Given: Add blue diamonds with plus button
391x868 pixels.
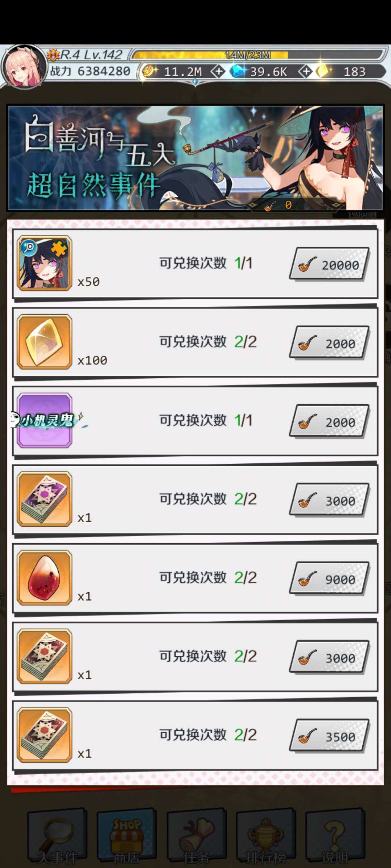Looking at the screenshot, I should pyautogui.click(x=306, y=72).
